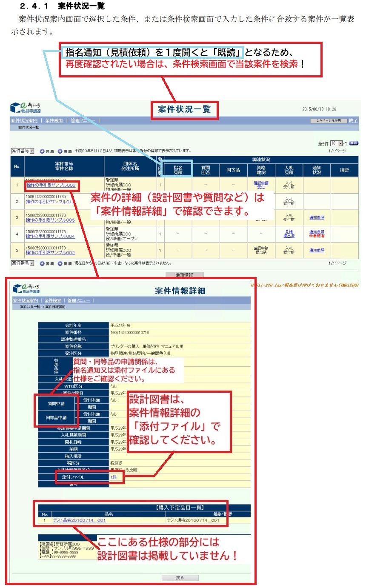366x588 pixels.
Task: Click 同等品 column header
Action: click(x=233, y=170)
